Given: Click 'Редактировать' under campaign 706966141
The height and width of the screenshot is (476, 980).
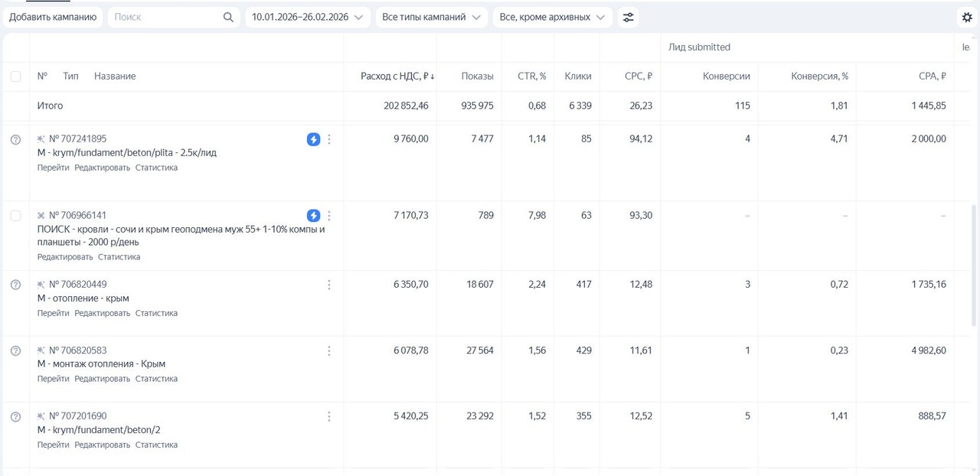Looking at the screenshot, I should click(65, 257).
